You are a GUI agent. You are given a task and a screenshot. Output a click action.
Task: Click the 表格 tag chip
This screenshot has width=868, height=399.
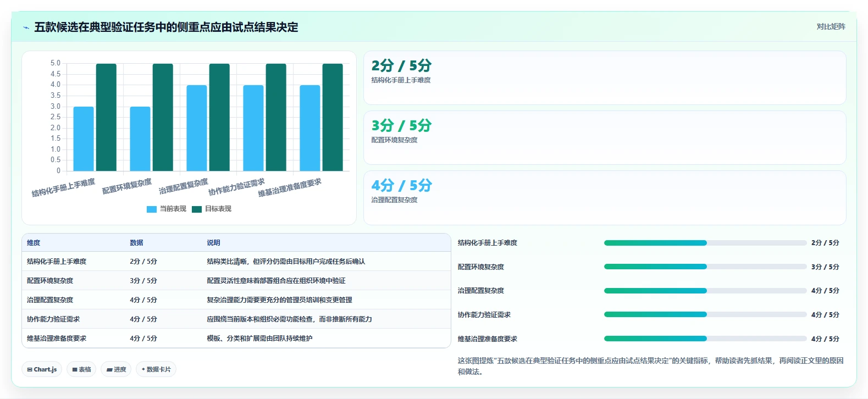pos(81,369)
